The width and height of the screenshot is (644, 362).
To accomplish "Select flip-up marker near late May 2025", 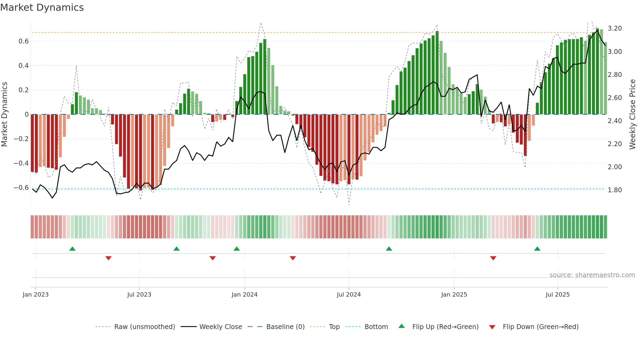I will pos(537,249).
